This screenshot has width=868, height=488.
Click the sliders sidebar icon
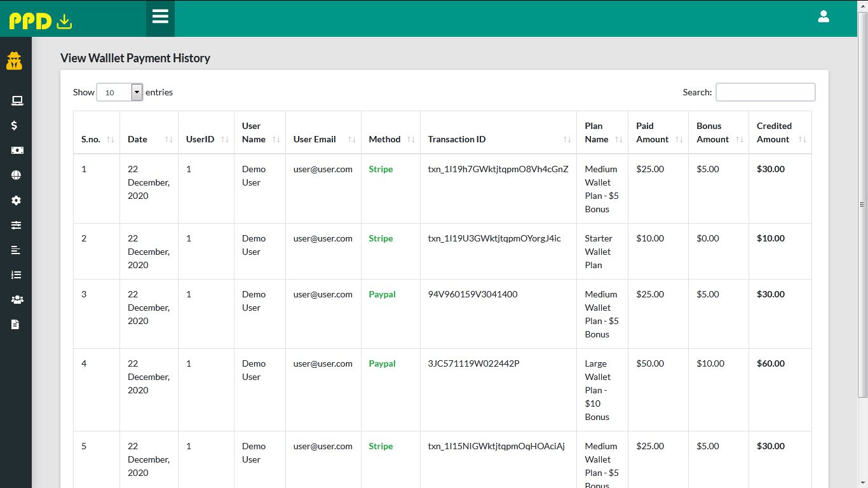coord(17,225)
